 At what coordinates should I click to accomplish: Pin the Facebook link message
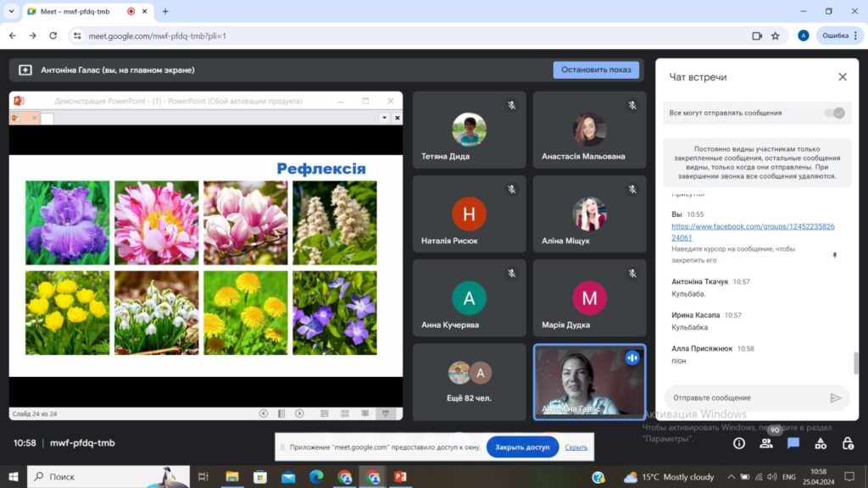click(x=835, y=255)
